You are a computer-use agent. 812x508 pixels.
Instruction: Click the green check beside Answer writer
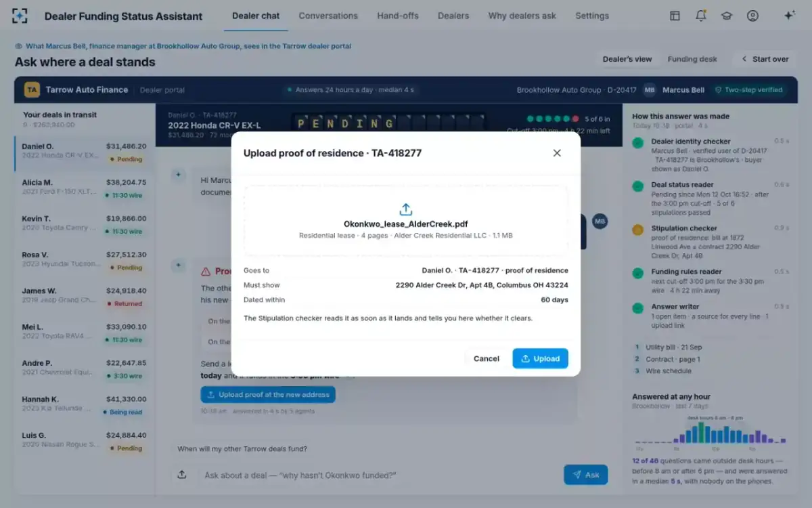pos(637,308)
